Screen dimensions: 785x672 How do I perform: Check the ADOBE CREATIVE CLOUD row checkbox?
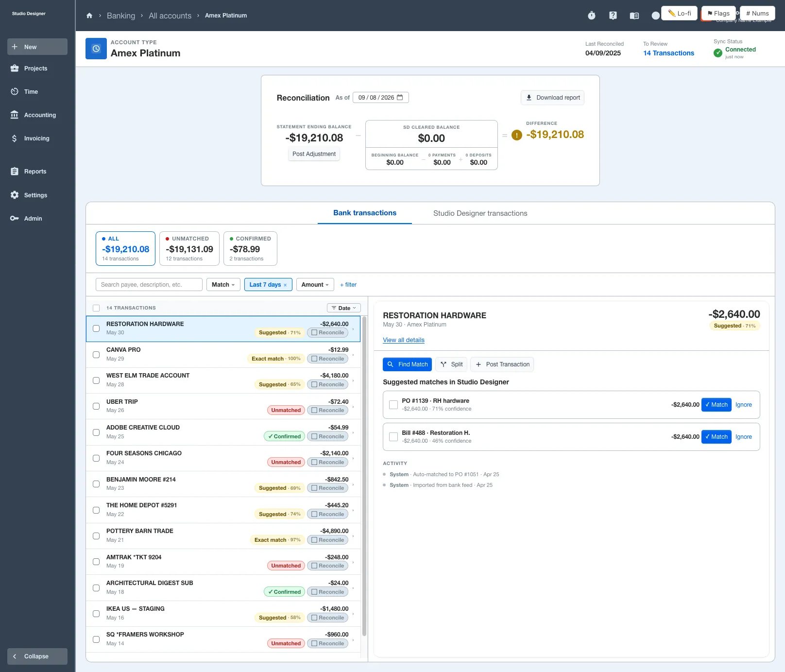(96, 432)
